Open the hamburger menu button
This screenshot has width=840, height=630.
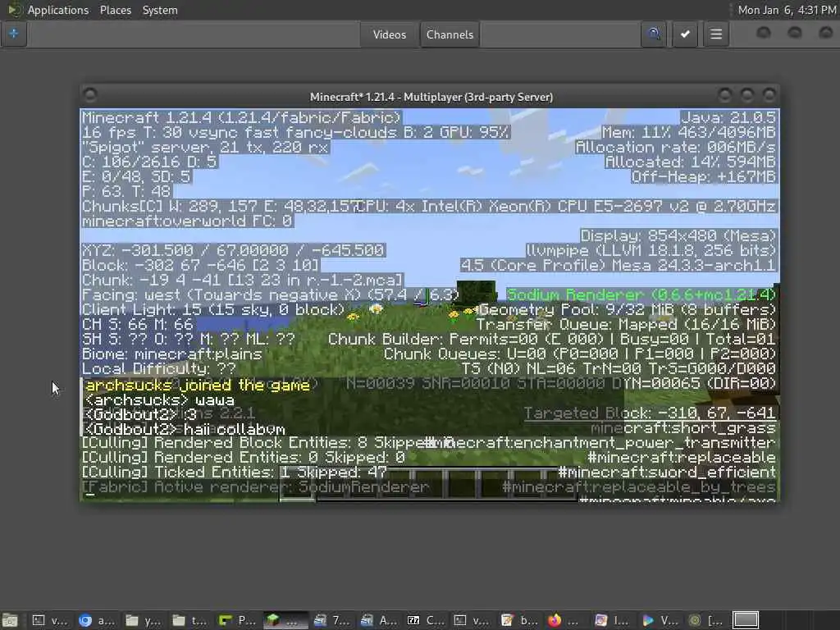pyautogui.click(x=715, y=34)
